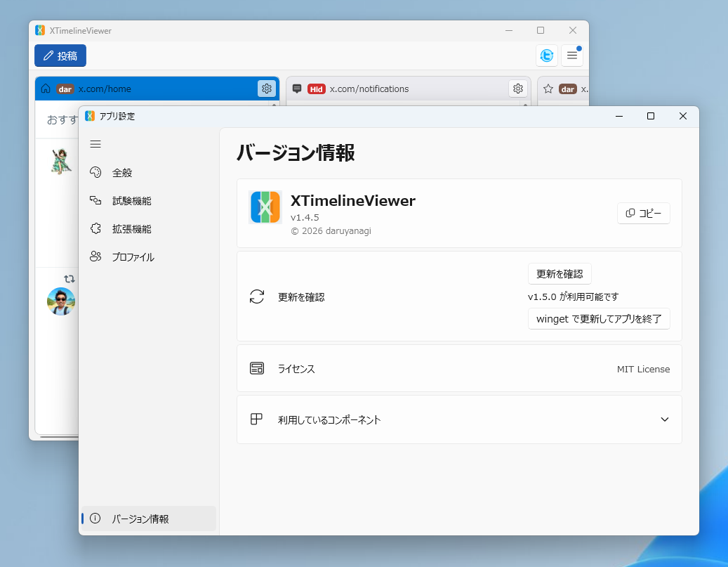Click the people icon next to プロファイル

[95, 256]
